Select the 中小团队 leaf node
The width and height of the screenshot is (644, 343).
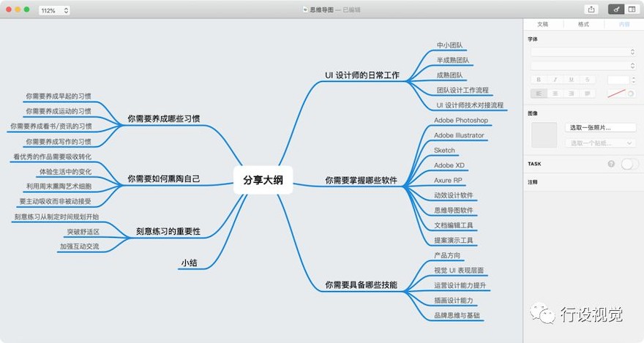click(x=450, y=45)
